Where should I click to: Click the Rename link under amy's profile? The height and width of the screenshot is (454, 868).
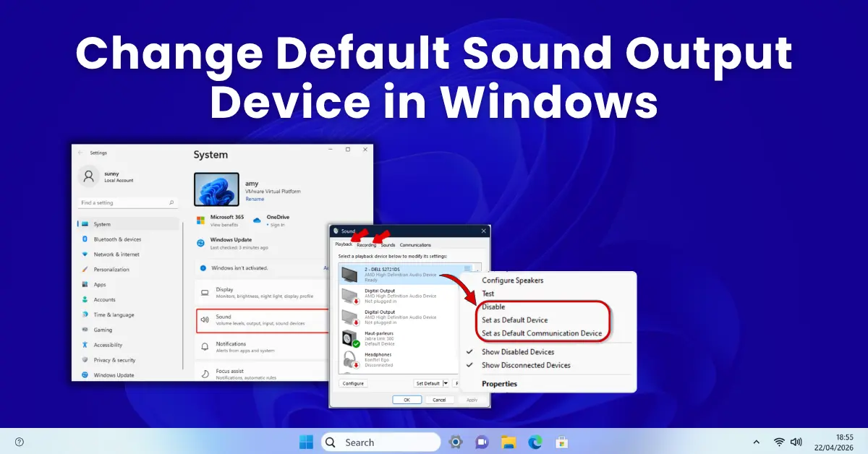(255, 199)
